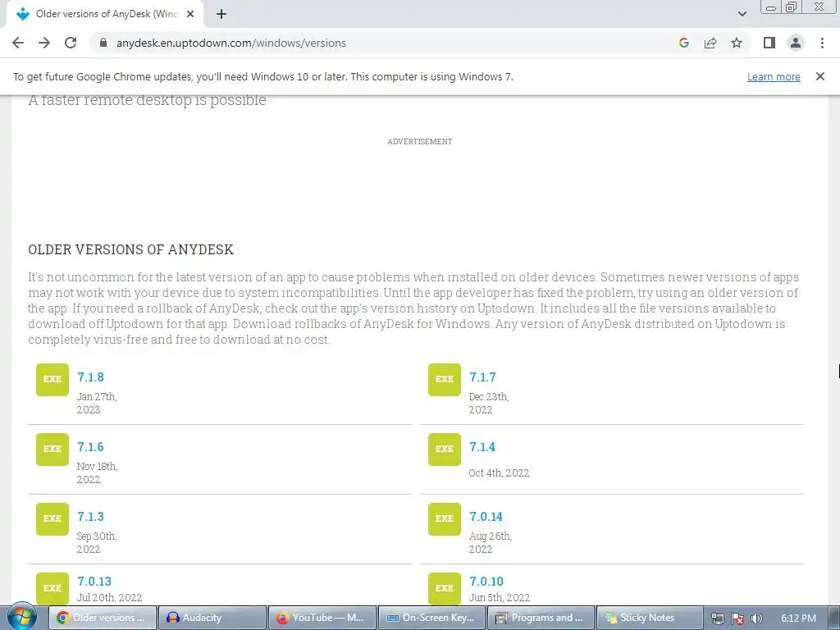Open Action Center flag tray icon

pyautogui.click(x=737, y=619)
